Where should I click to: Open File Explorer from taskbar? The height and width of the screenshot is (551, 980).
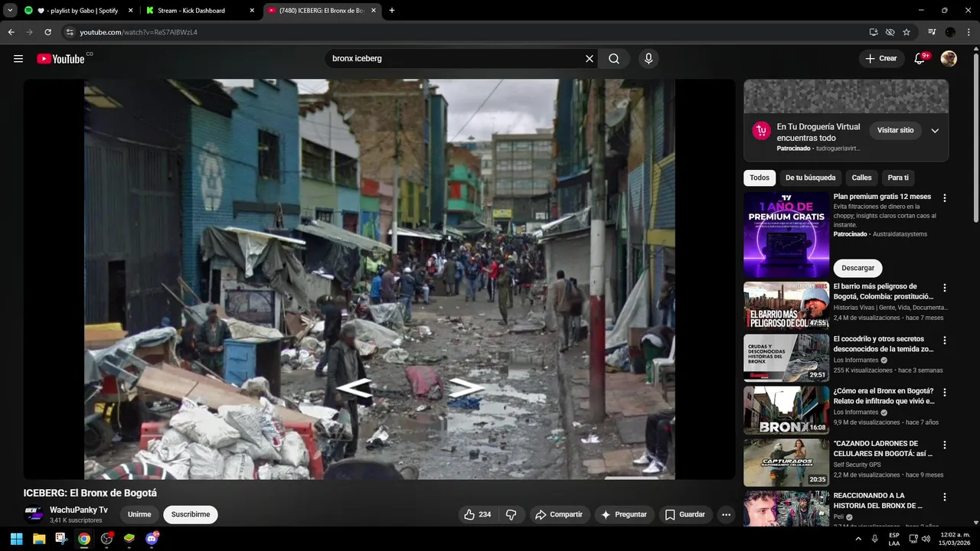click(x=39, y=539)
